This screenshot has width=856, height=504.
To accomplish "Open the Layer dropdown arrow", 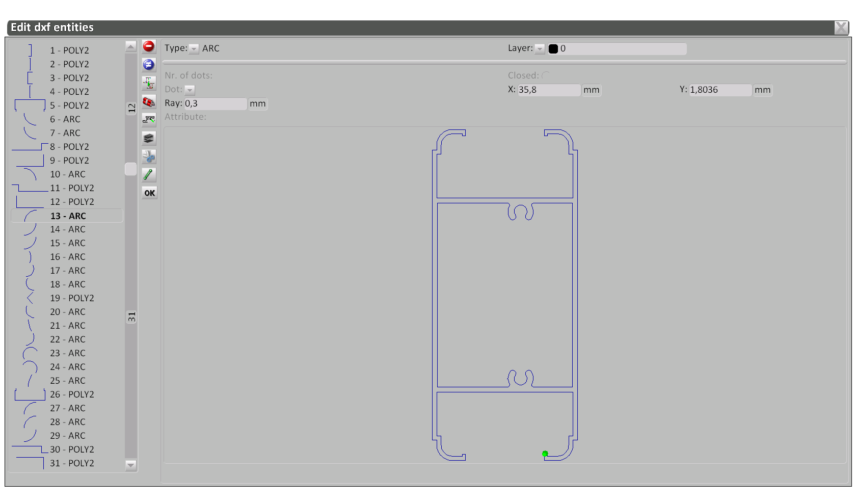I will (x=540, y=49).
